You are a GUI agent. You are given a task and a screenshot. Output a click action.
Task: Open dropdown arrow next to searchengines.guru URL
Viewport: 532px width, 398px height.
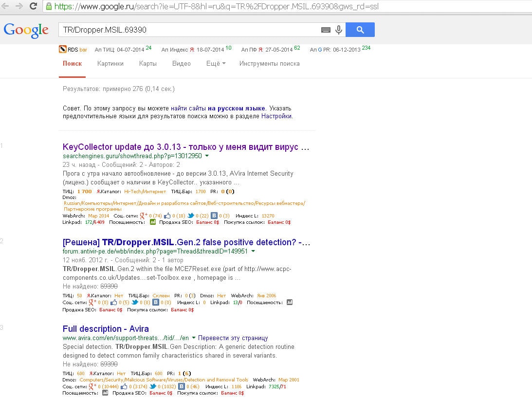point(207,156)
